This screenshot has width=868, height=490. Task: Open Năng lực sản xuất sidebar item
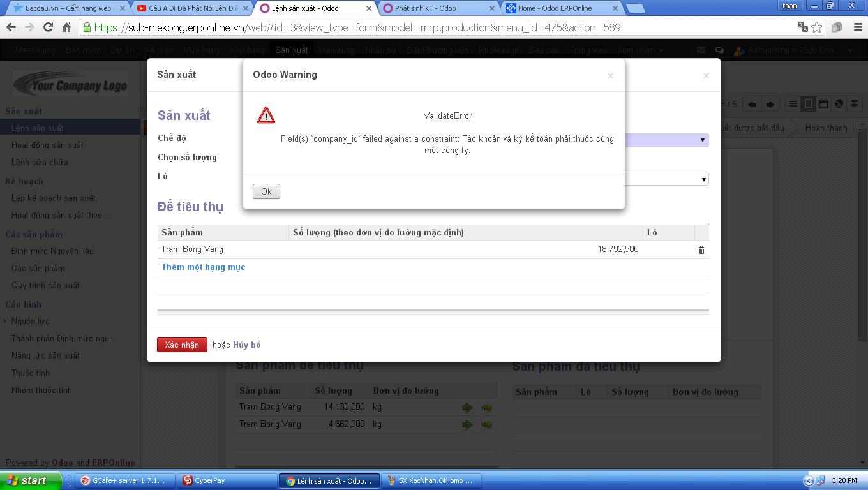pyautogui.click(x=45, y=355)
